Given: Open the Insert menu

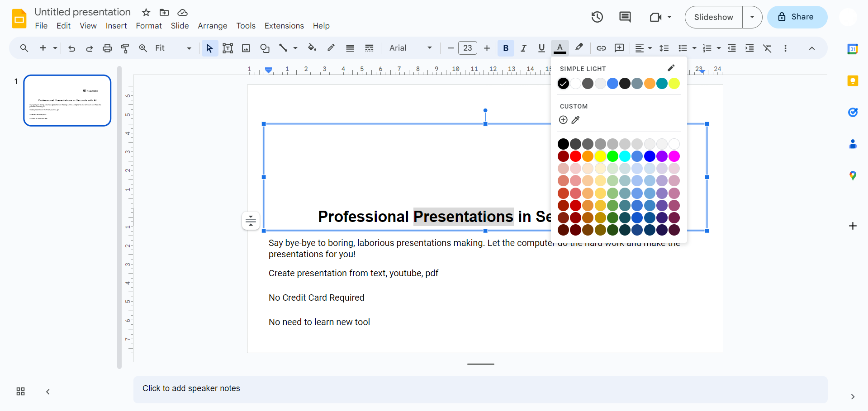Looking at the screenshot, I should coord(116,26).
